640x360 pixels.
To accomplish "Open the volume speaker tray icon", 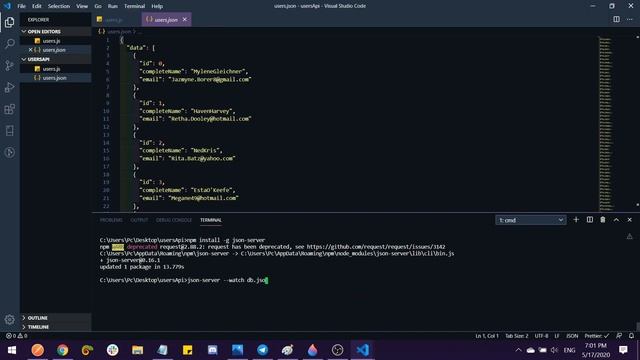I will click(x=554, y=350).
